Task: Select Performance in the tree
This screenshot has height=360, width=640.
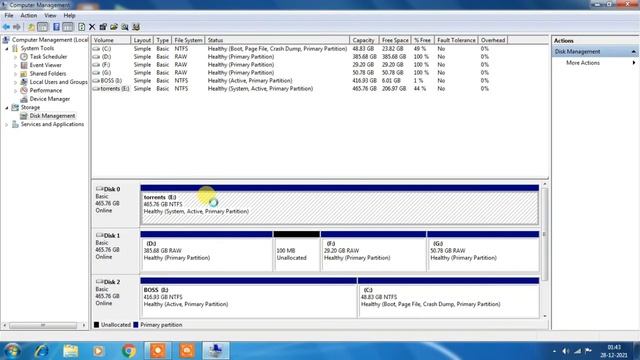Action: pyautogui.click(x=46, y=91)
